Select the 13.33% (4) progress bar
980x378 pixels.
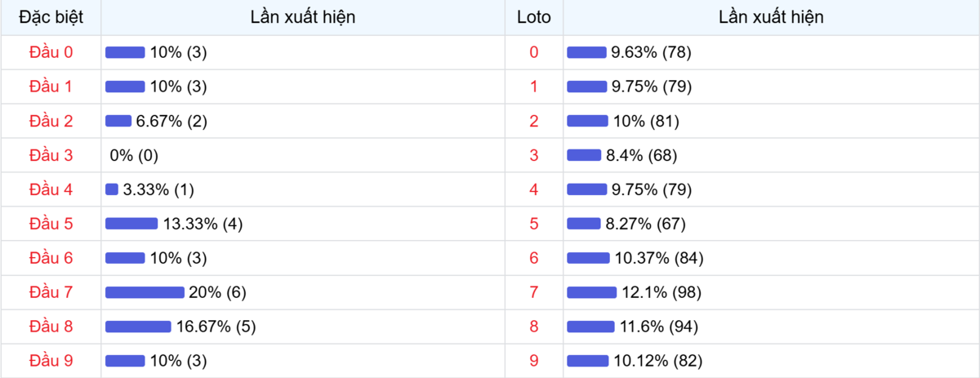point(131,224)
